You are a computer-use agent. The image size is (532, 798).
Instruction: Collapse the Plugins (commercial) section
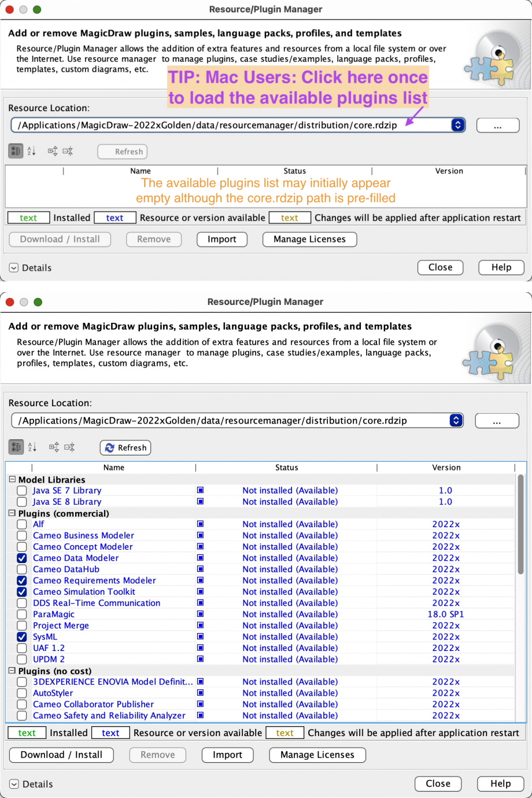click(12, 513)
